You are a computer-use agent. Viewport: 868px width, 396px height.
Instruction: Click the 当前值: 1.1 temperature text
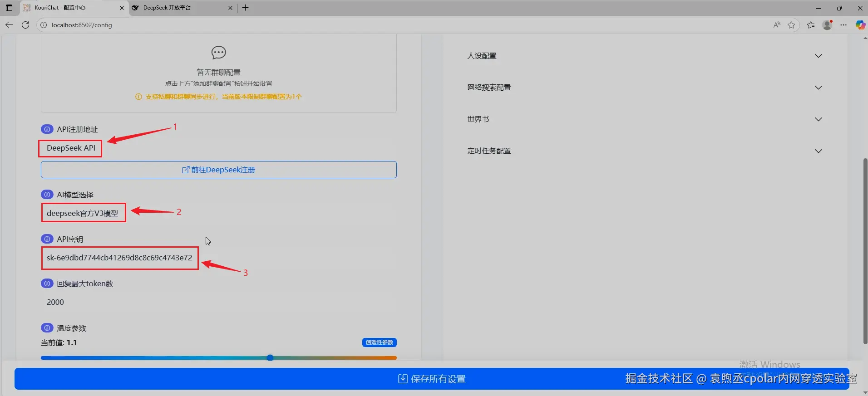59,342
